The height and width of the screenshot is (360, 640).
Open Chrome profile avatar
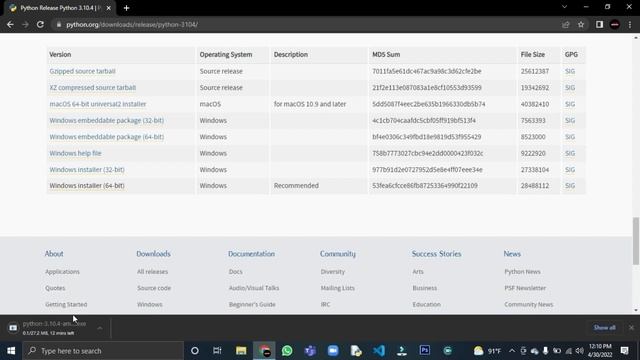pyautogui.click(x=615, y=24)
